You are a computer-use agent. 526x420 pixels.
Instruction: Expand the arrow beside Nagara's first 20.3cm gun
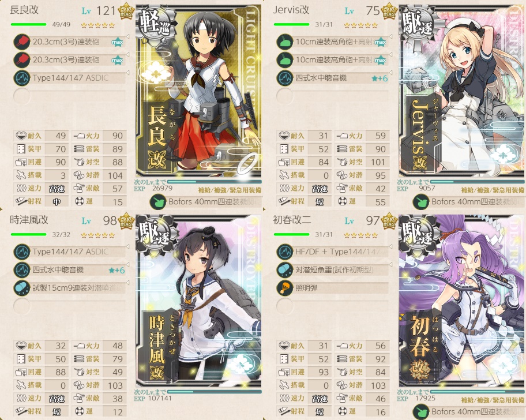tap(127, 36)
